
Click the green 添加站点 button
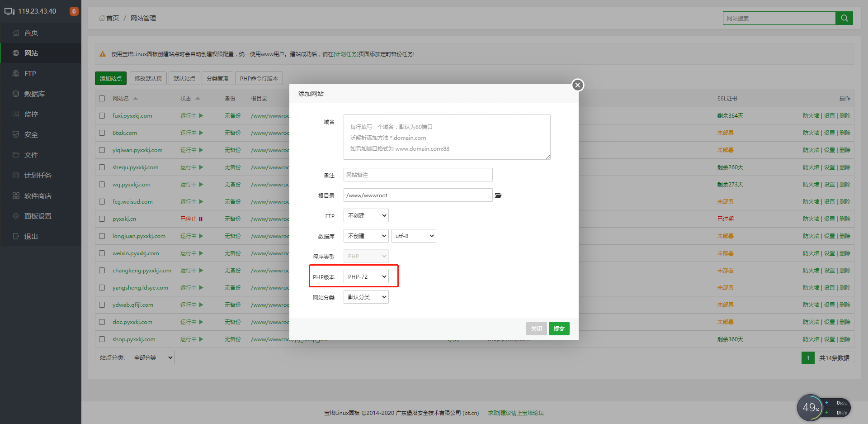click(x=111, y=78)
